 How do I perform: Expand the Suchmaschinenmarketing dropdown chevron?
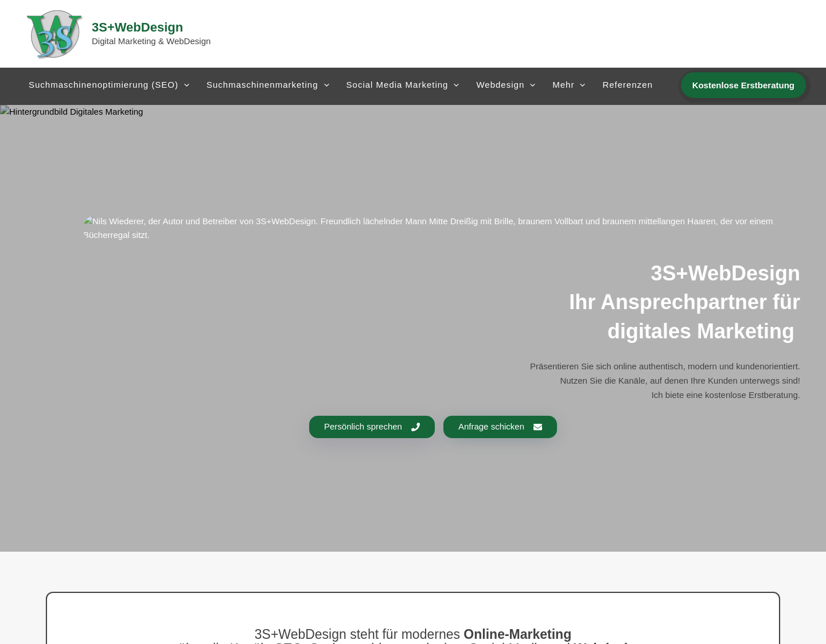[326, 85]
